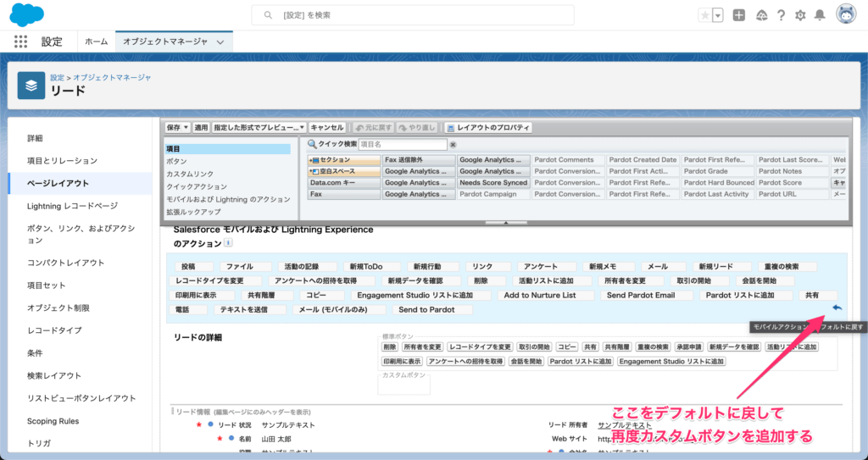
Task: Select モバイルおよび Lightning のアクション category
Action: point(228,199)
